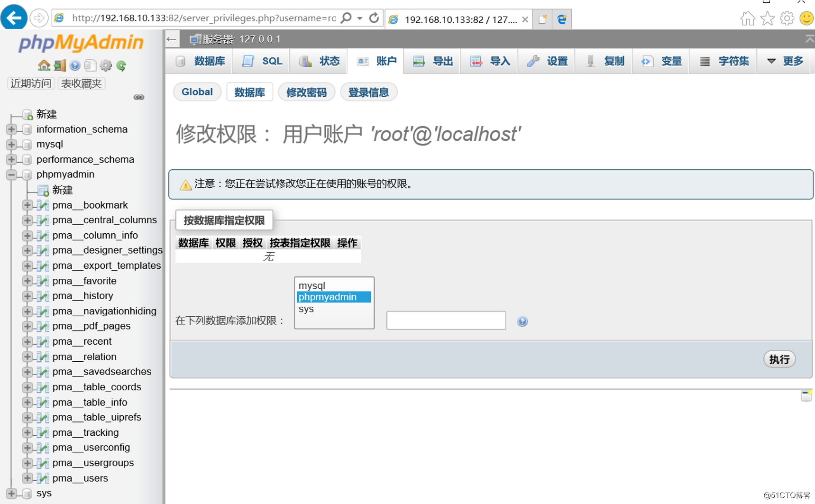Open the 状态 status tab
The height and width of the screenshot is (504, 815).
(319, 61)
